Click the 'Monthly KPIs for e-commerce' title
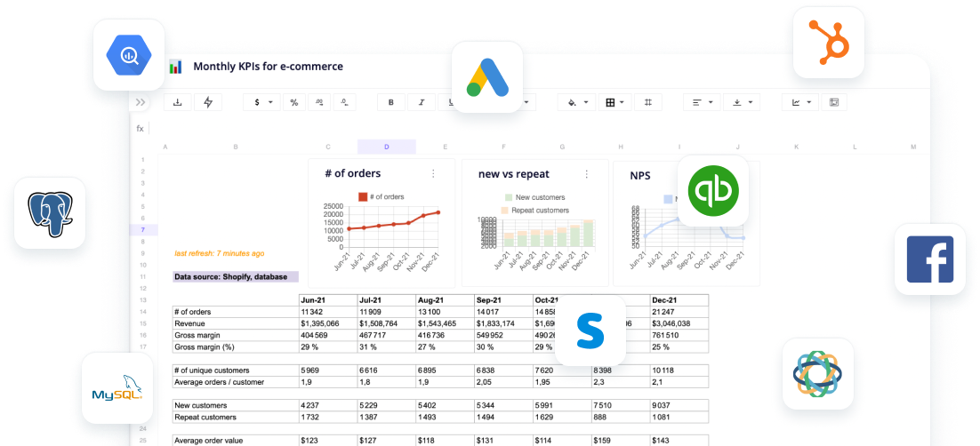 pos(269,67)
